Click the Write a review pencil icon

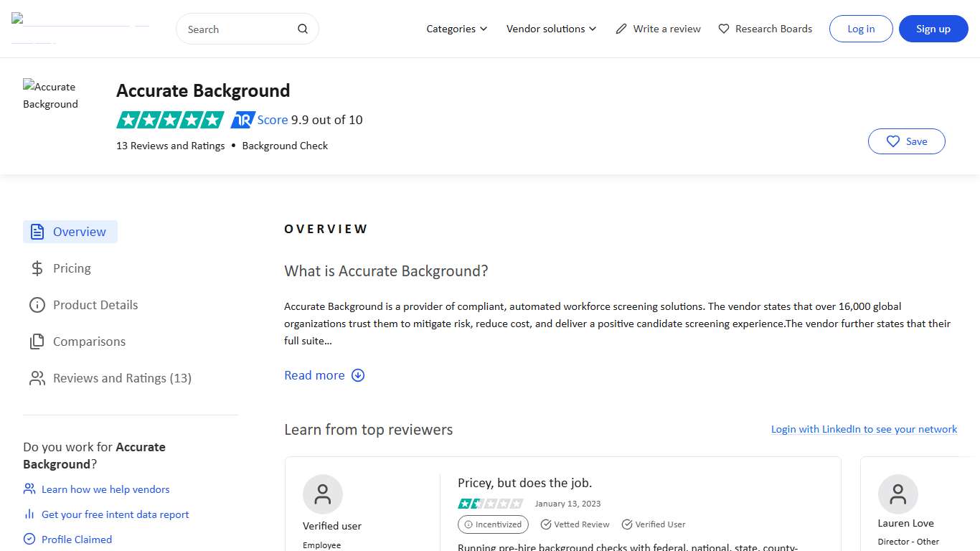pos(621,28)
